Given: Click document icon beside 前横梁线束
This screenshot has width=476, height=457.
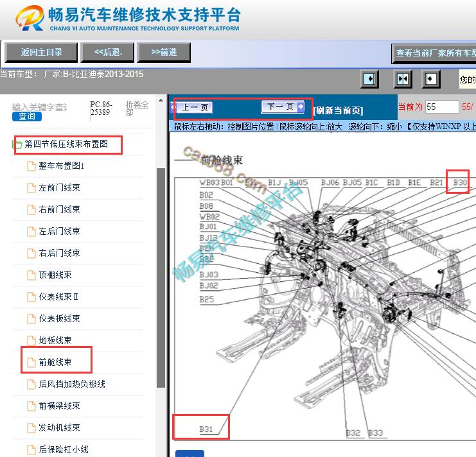Looking at the screenshot, I should pos(31,406).
